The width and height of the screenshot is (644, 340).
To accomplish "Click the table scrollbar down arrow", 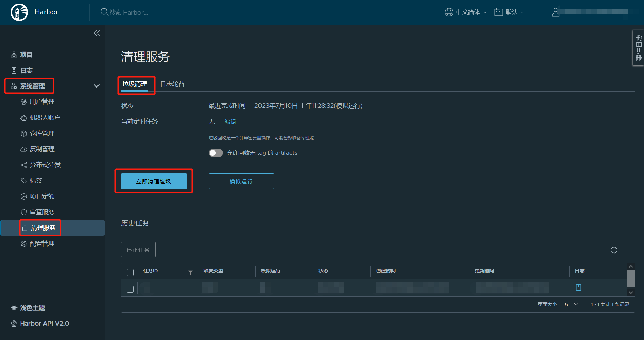I will [631, 293].
